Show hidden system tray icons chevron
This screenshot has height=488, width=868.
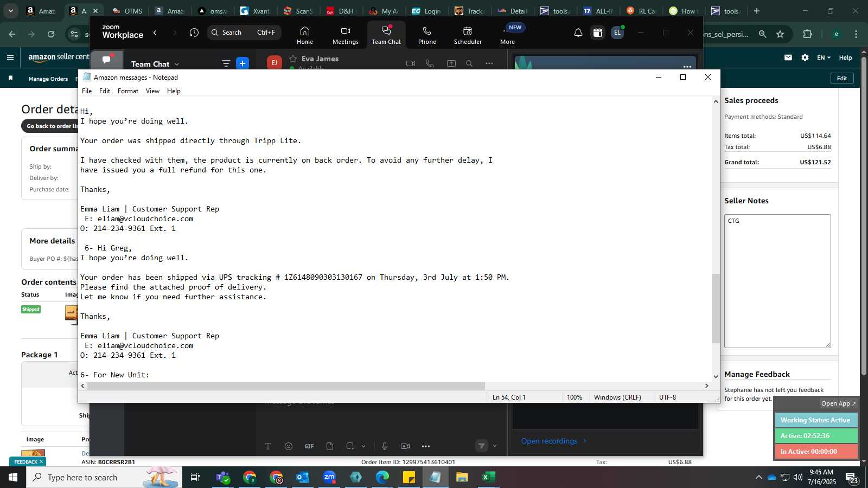(x=758, y=477)
